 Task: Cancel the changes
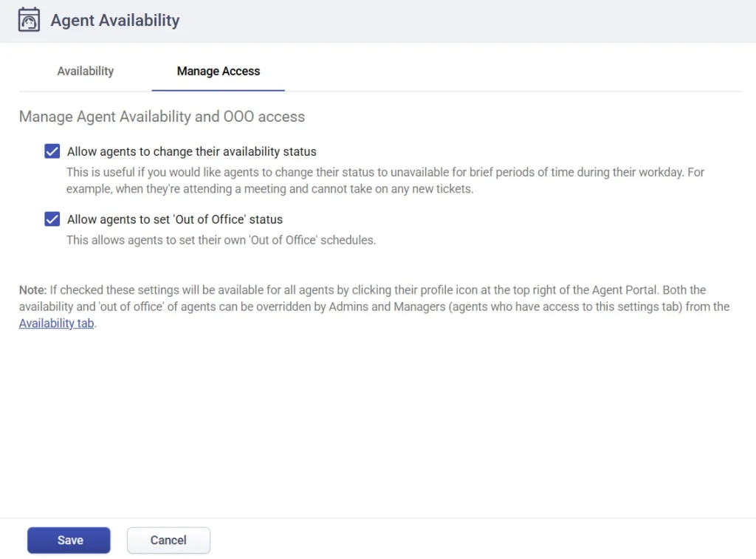(x=168, y=541)
